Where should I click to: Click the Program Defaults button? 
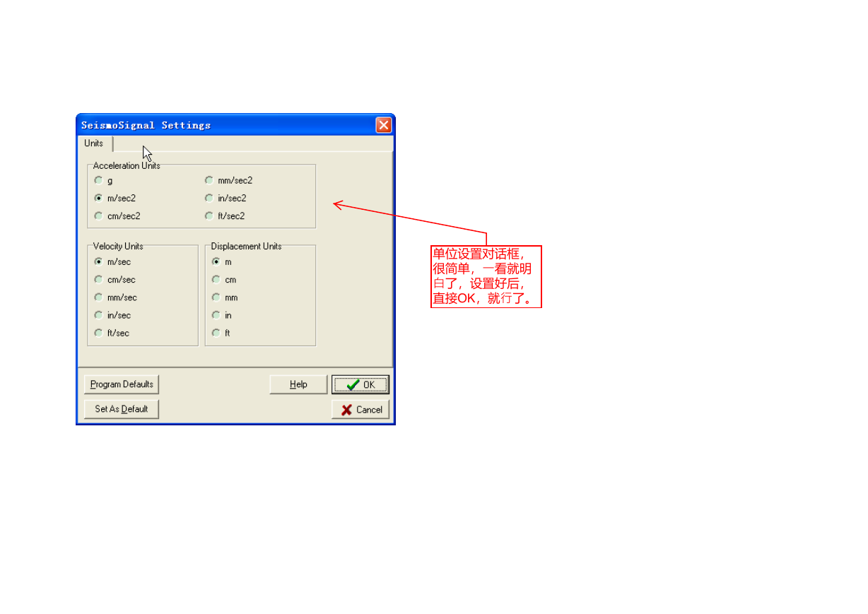(122, 384)
